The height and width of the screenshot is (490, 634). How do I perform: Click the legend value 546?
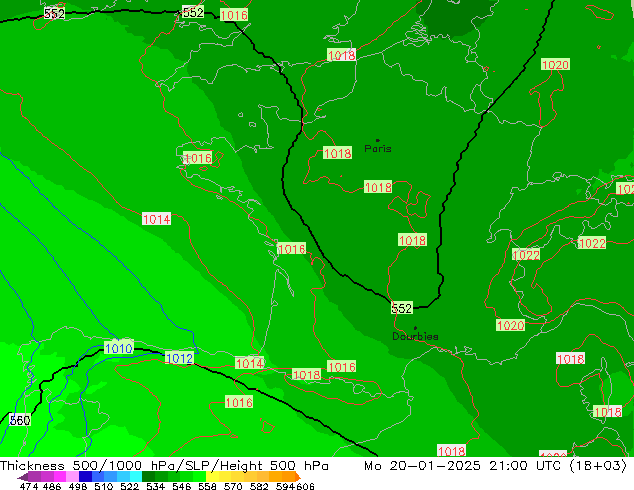coord(181,486)
